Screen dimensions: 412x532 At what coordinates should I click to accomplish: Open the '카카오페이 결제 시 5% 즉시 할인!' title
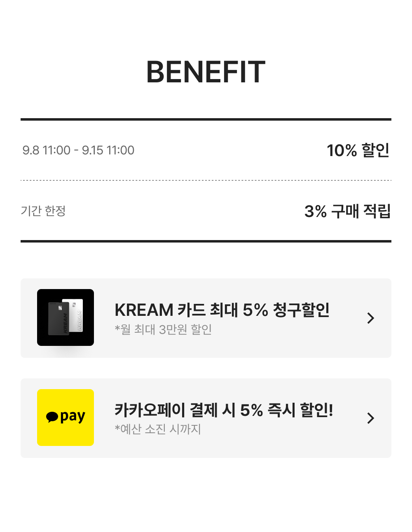point(224,410)
